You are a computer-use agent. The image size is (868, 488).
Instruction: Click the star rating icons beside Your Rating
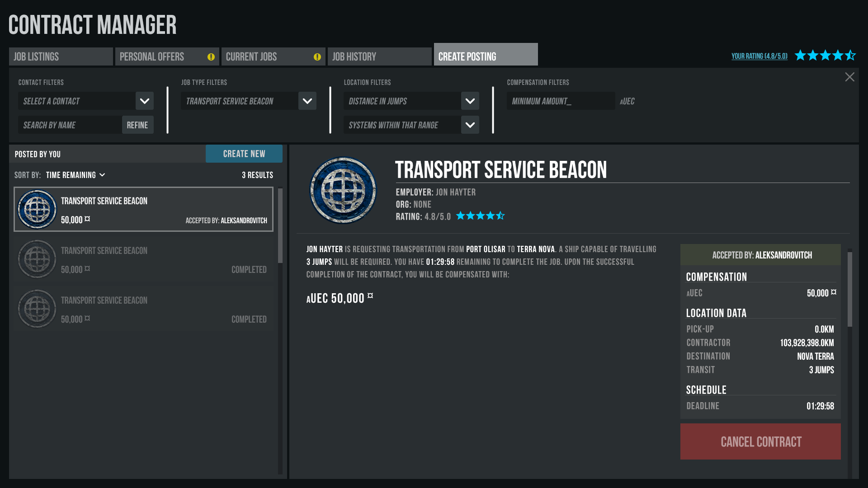(x=825, y=56)
